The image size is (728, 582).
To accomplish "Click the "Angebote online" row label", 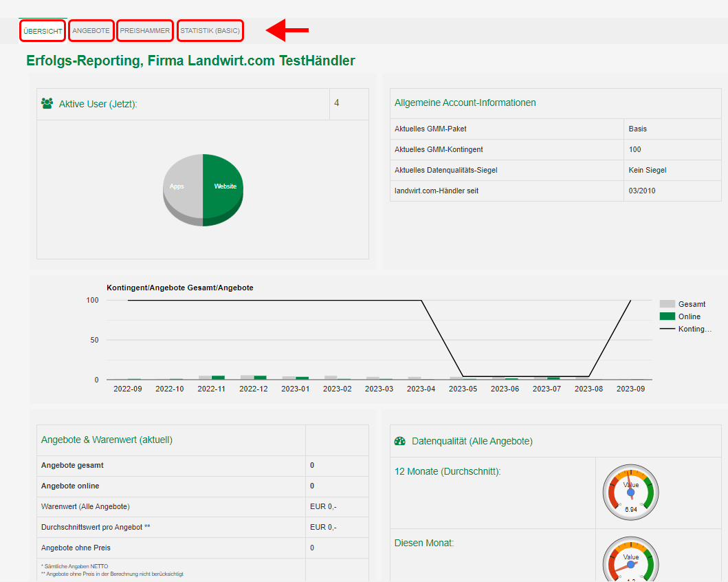I will [70, 486].
